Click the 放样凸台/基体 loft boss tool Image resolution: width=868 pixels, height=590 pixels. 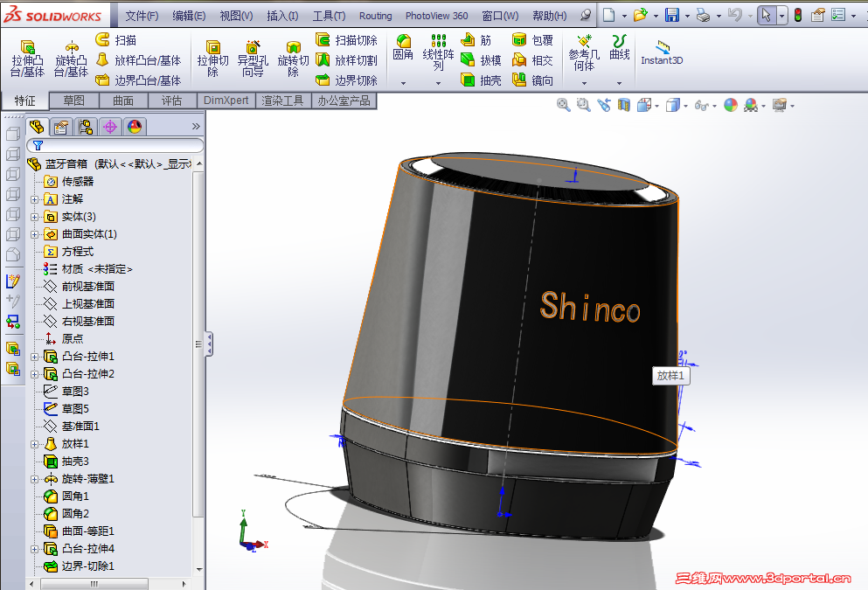pyautogui.click(x=138, y=60)
